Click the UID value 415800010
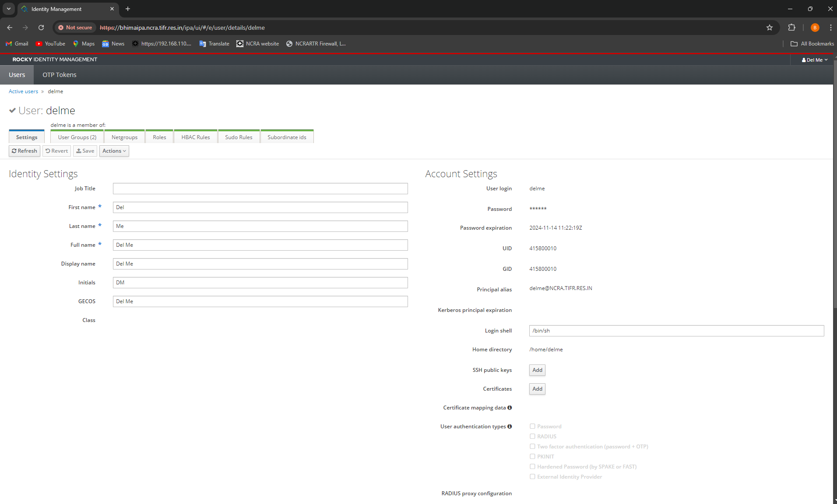Image resolution: width=837 pixels, height=504 pixels. coord(543,248)
